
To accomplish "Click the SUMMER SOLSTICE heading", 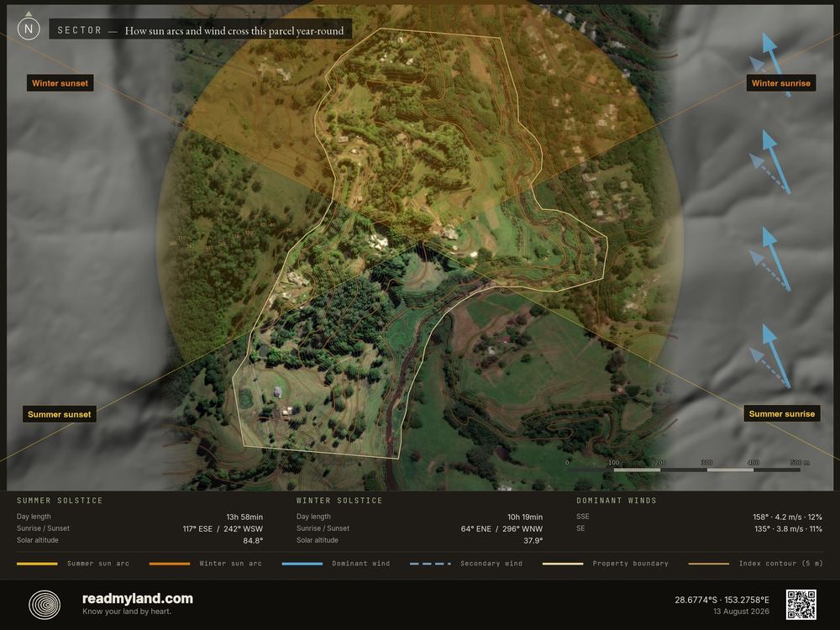I will 60,501.
